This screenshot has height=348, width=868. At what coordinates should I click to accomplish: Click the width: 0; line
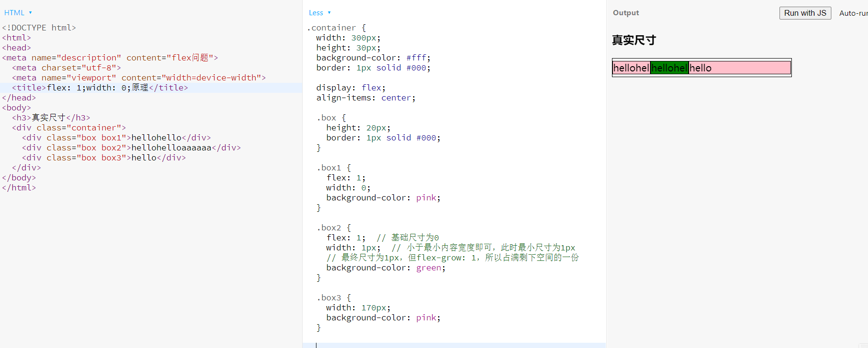point(348,188)
